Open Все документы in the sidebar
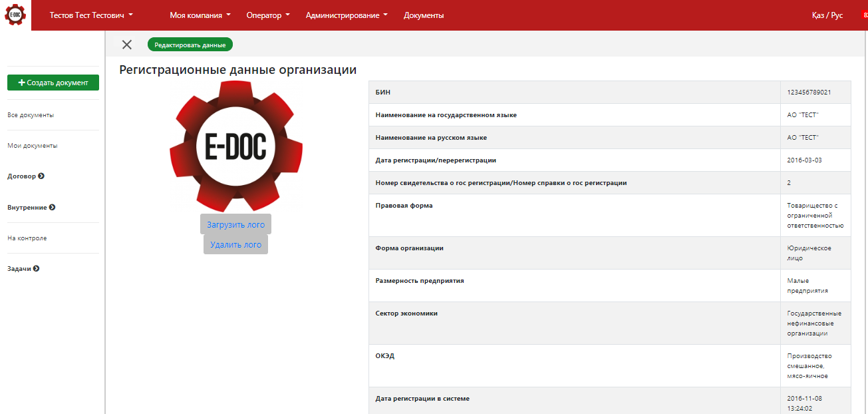 31,115
